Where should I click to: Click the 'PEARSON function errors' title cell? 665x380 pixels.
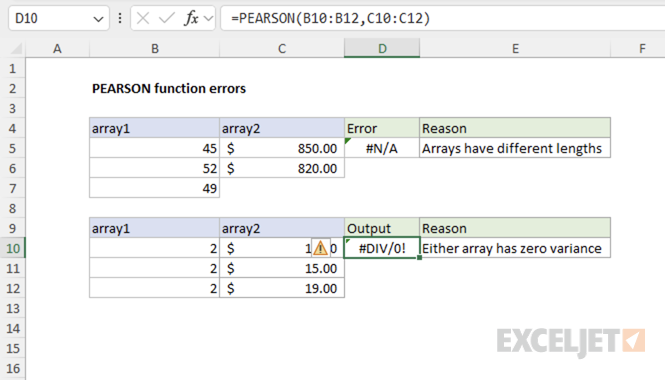(x=169, y=88)
